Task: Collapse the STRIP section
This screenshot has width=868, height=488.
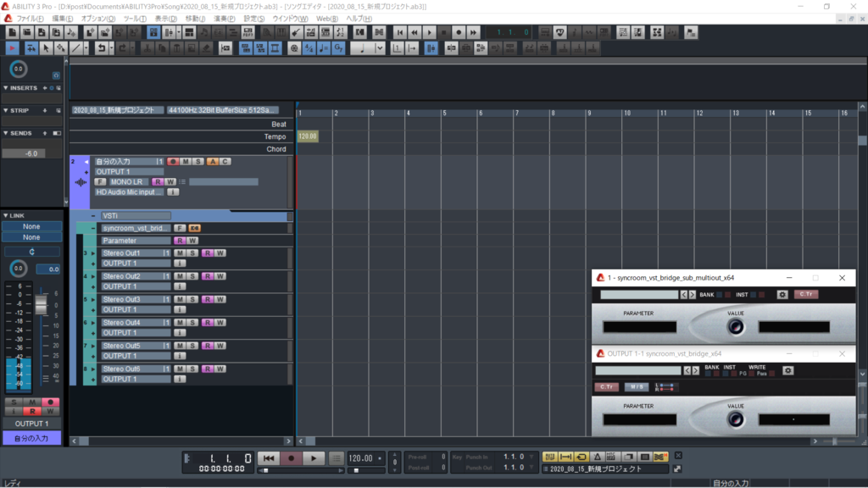Action: (x=6, y=111)
